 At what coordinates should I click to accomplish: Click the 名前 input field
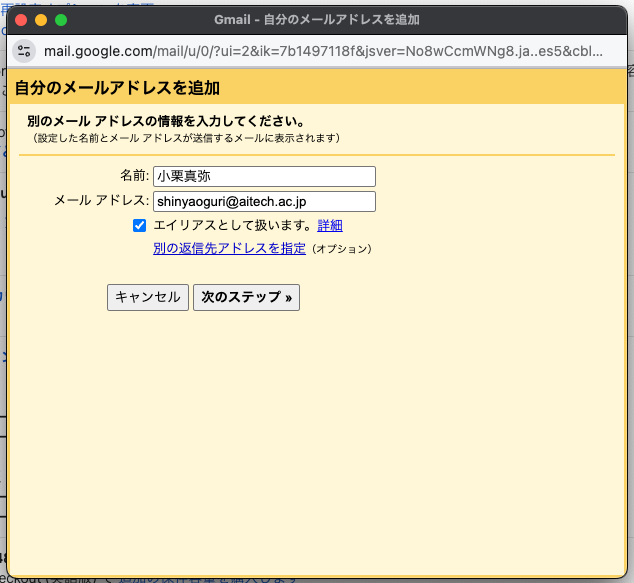click(264, 176)
